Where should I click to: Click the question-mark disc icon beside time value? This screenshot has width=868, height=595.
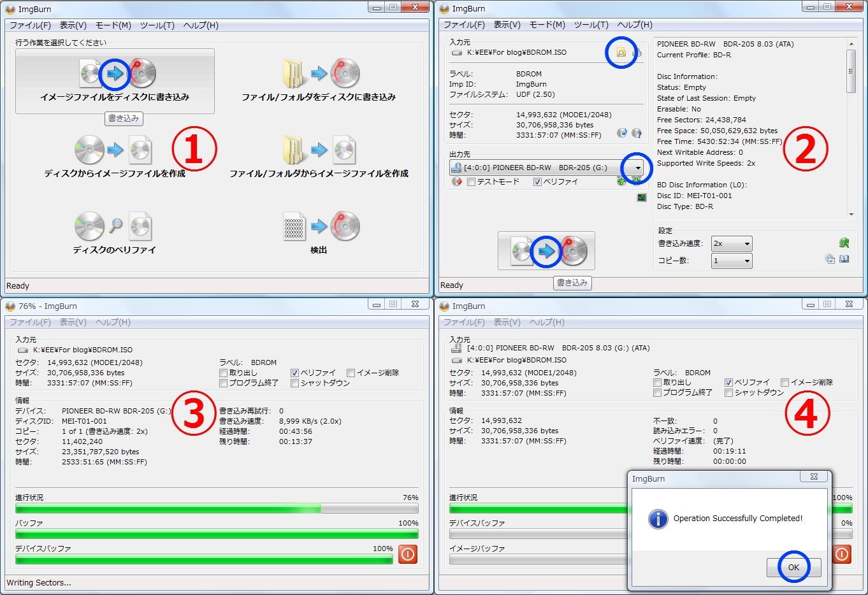[636, 133]
